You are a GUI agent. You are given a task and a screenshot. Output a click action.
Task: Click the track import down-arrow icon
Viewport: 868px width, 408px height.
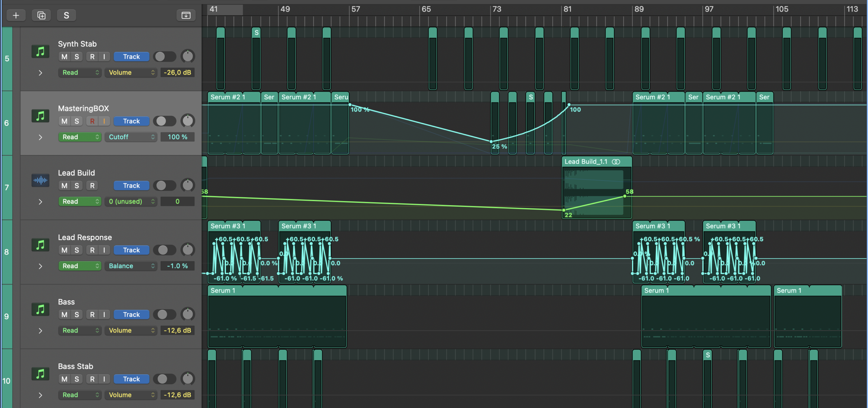185,15
